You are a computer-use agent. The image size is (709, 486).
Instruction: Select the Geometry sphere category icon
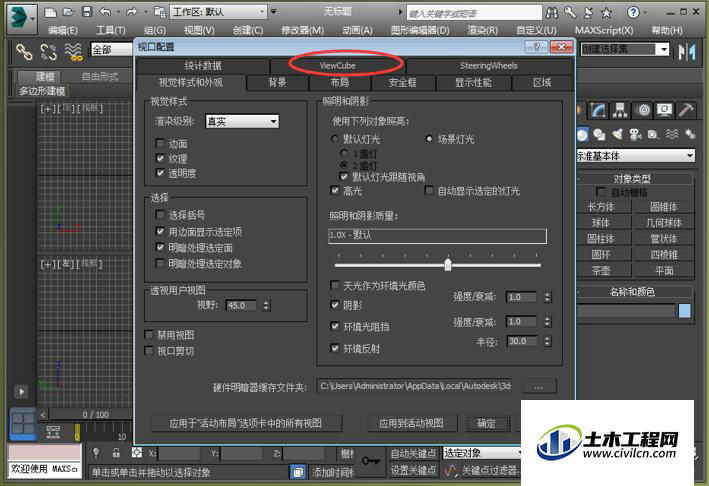tap(582, 134)
